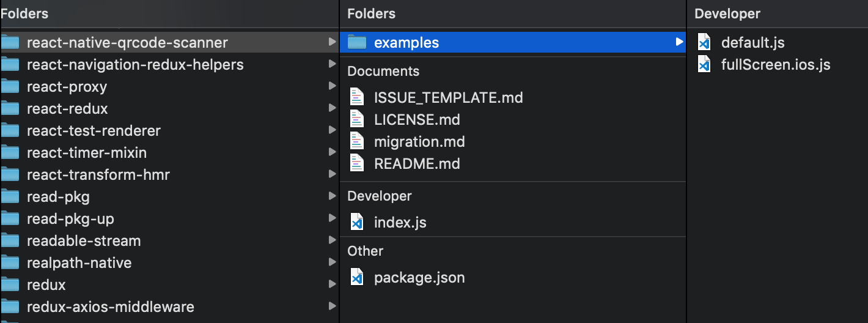
Task: Click the fullScreen.ios.js VS Code file icon
Action: [x=704, y=64]
